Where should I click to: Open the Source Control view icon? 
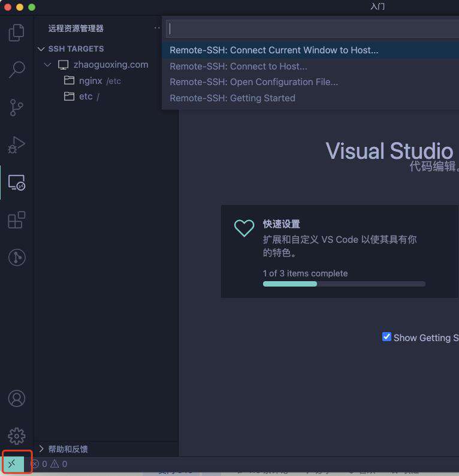coord(16,107)
